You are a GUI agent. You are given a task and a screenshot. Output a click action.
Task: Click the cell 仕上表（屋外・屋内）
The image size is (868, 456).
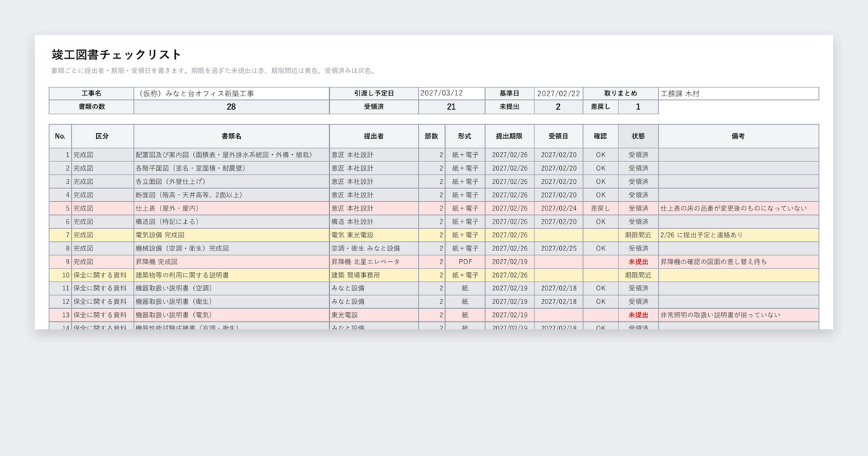point(231,208)
